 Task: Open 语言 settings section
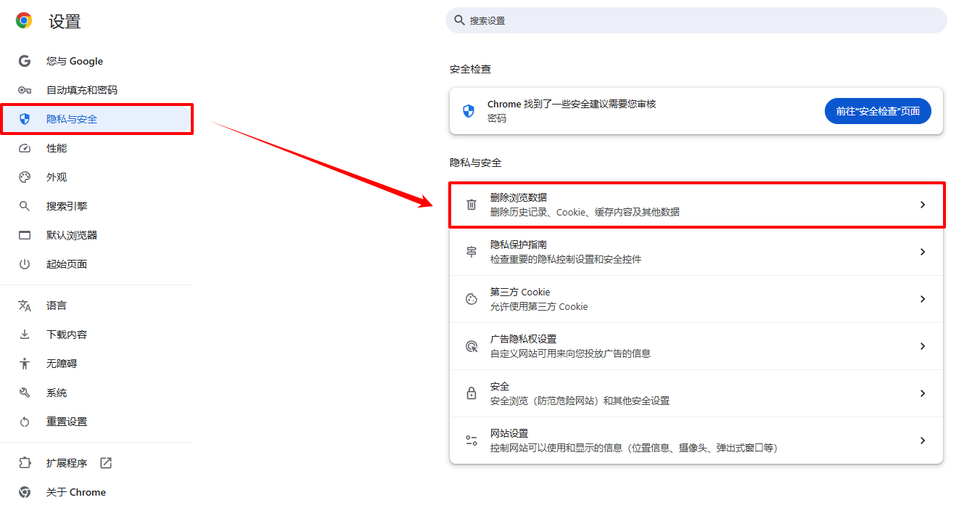(96, 306)
